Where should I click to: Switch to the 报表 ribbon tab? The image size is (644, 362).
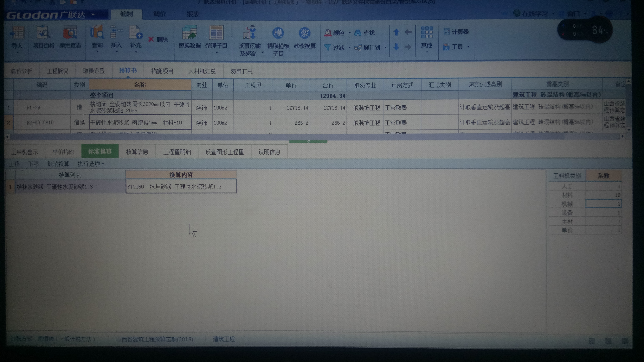click(193, 14)
